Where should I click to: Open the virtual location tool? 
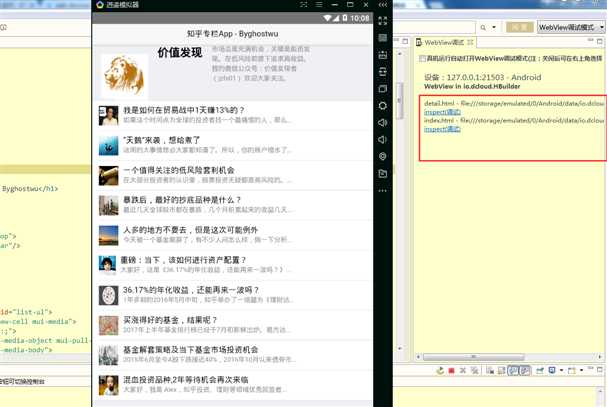[x=382, y=156]
